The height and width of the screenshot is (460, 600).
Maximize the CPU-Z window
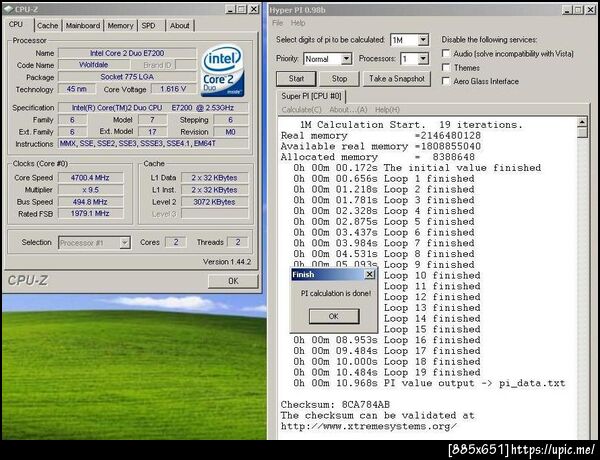[241, 9]
